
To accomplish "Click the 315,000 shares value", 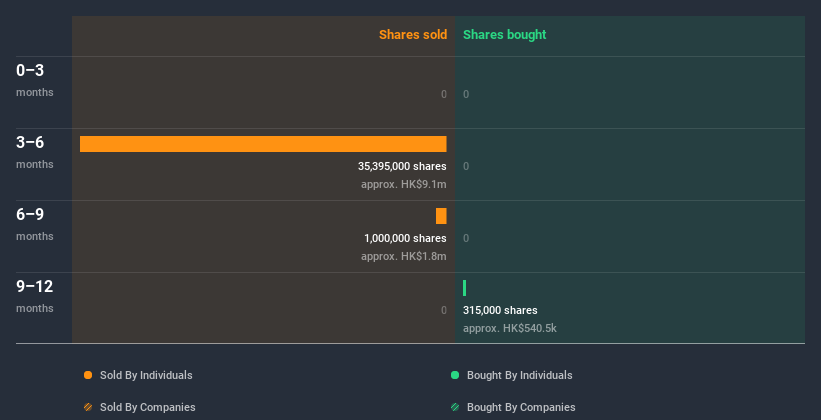I will (x=500, y=310).
